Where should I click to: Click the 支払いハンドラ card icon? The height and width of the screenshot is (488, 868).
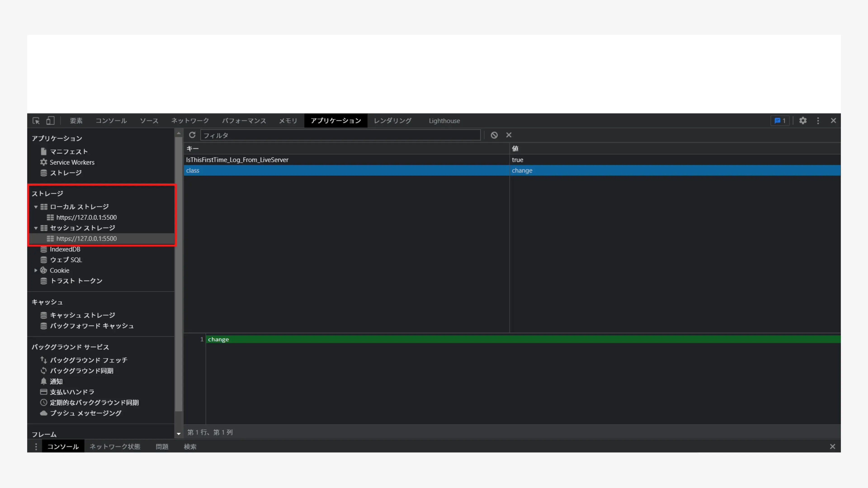click(43, 392)
